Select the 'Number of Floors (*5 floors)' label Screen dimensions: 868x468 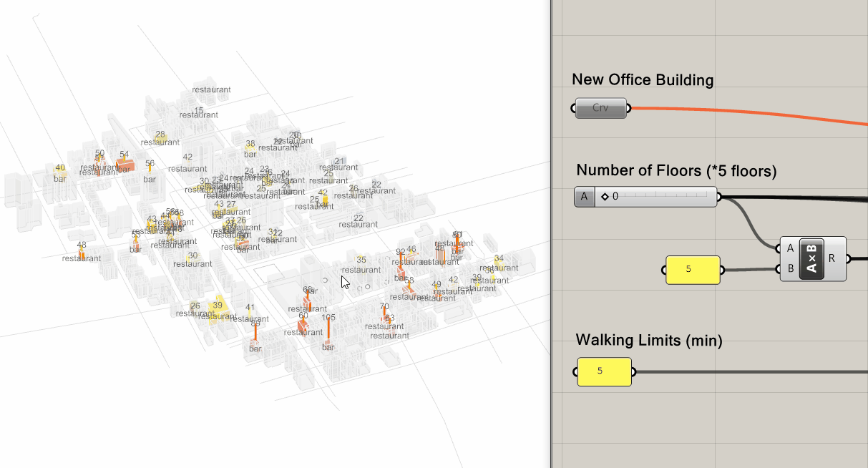click(676, 170)
